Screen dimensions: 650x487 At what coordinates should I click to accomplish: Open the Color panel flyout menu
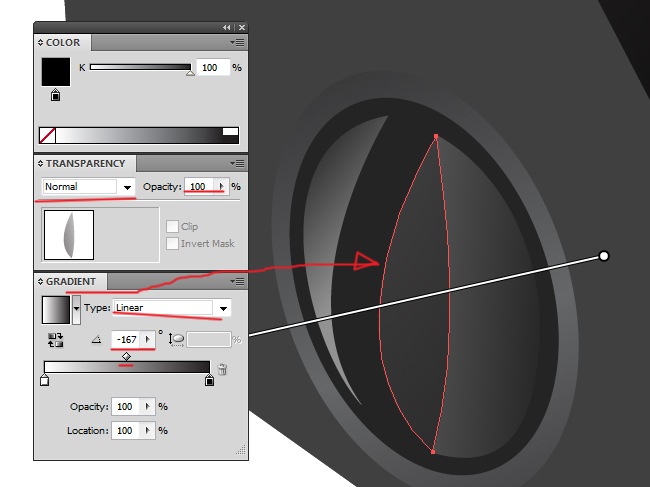238,43
